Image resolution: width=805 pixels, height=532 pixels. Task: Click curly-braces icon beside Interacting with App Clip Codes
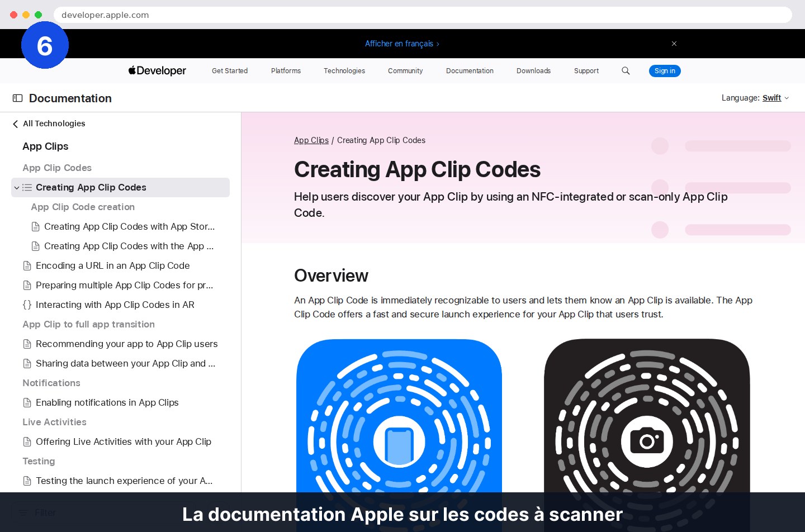click(x=27, y=305)
